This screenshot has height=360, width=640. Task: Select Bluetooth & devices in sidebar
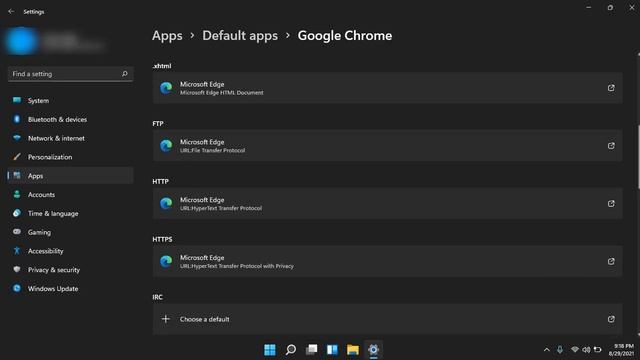pyautogui.click(x=57, y=119)
